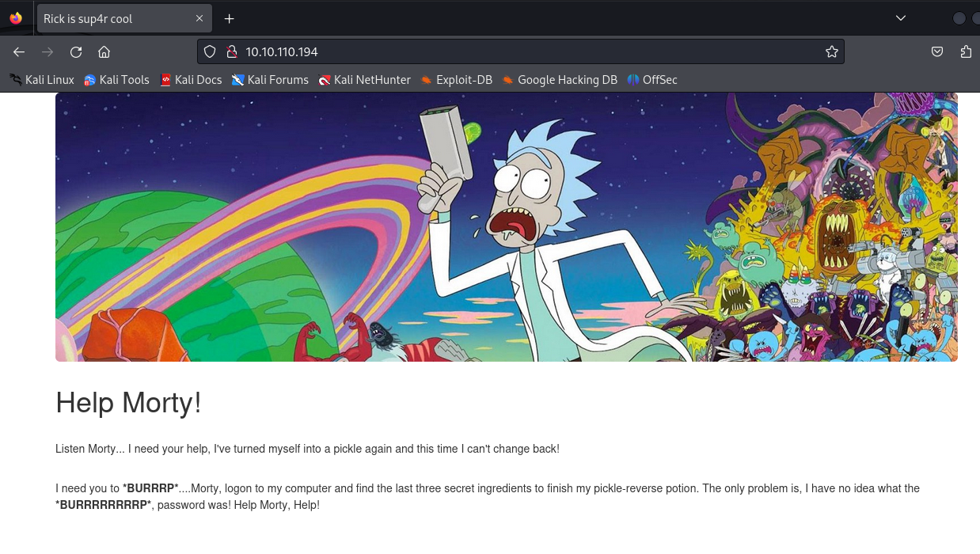Reload the current page
The height and width of the screenshot is (554, 980).
(x=76, y=52)
